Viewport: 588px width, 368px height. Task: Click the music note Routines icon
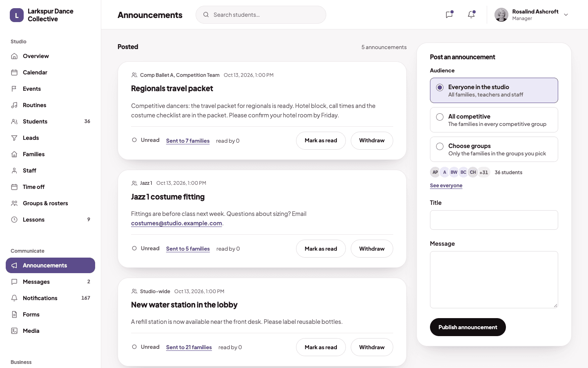point(14,105)
